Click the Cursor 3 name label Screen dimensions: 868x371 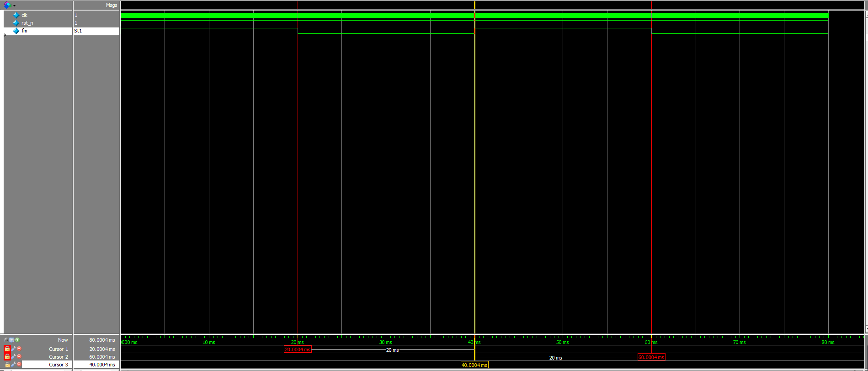58,365
